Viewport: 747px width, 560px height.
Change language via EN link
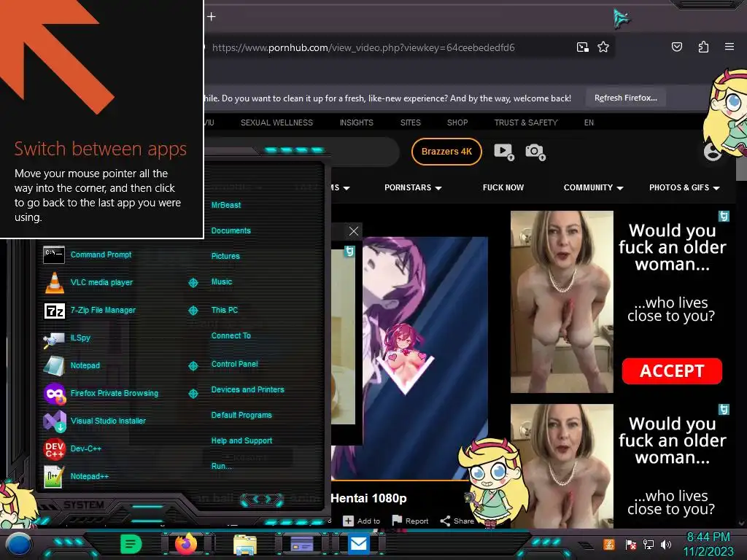click(589, 122)
